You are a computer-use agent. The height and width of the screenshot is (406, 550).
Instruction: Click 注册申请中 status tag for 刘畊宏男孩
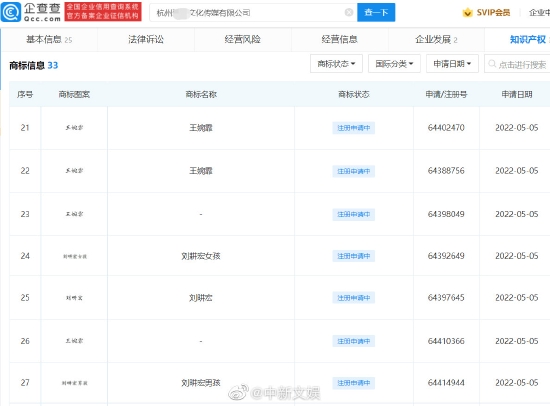click(354, 383)
